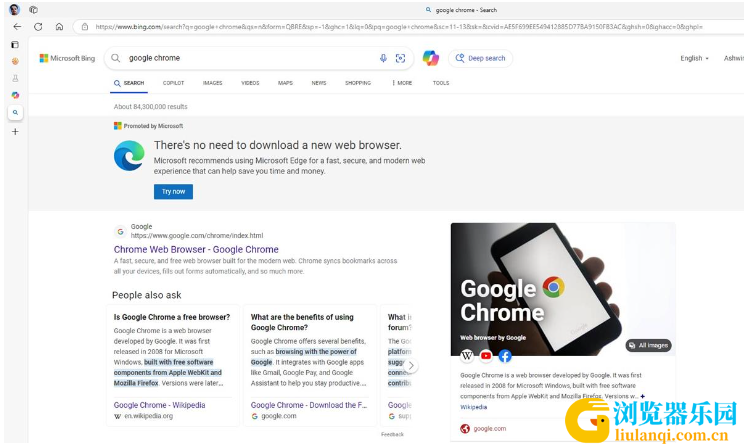
Task: Click the address bar URL
Action: coord(398,27)
